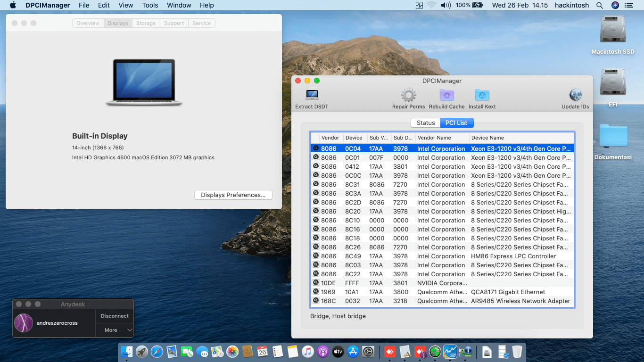
Task: Open the Tools menu
Action: point(150,5)
